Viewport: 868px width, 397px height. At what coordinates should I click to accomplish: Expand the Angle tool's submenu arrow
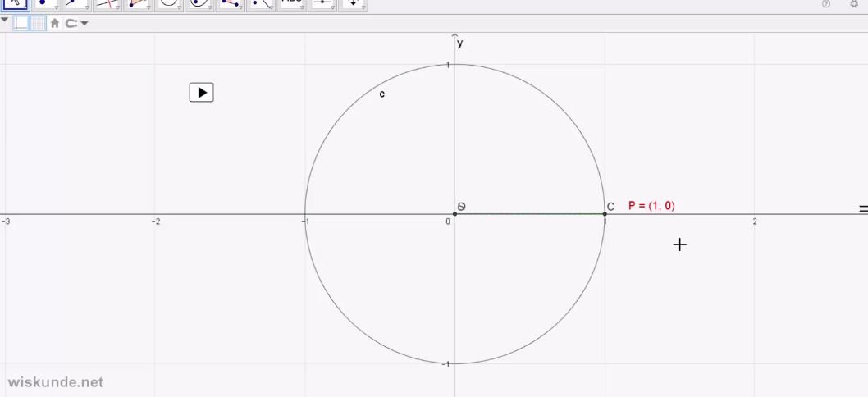(x=240, y=7)
